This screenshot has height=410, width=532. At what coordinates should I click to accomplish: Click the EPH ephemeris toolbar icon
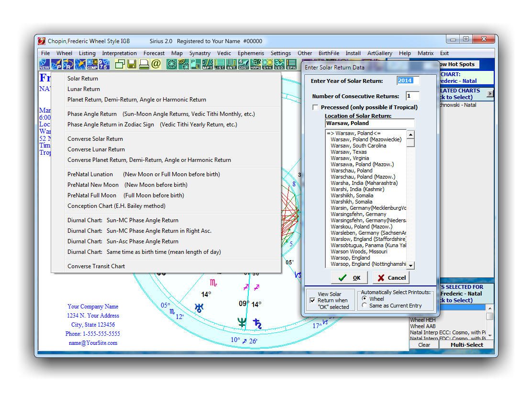click(291, 64)
